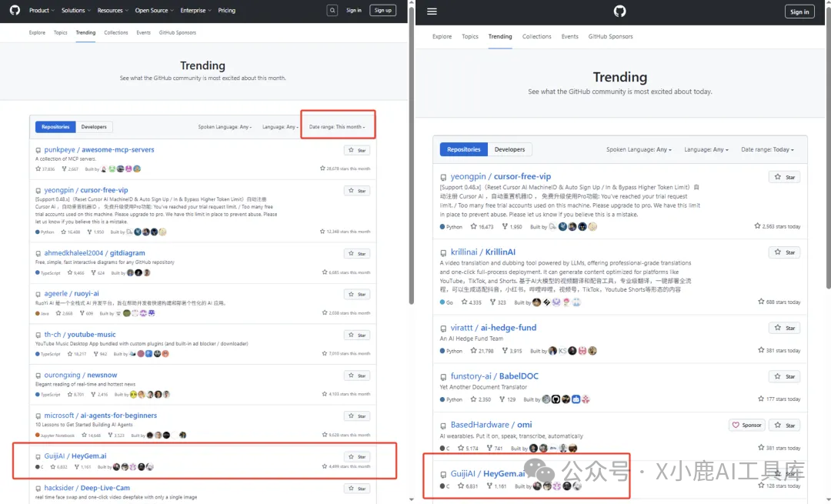831x504 pixels.
Task: Expand Spoken Language filter in left window
Action: [x=225, y=127]
